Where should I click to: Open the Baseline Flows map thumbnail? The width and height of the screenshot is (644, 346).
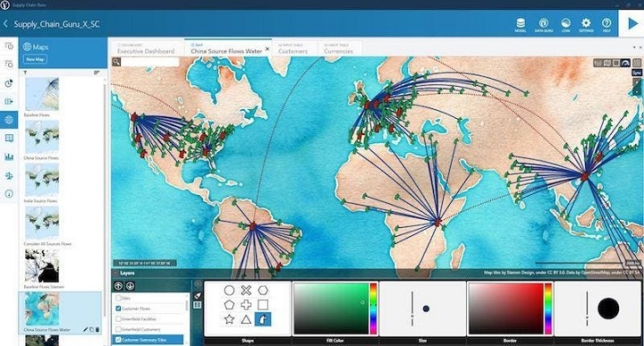41,94
